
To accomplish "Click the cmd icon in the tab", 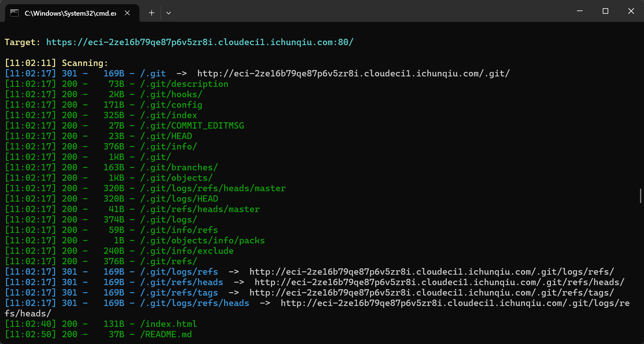I will 15,13.
